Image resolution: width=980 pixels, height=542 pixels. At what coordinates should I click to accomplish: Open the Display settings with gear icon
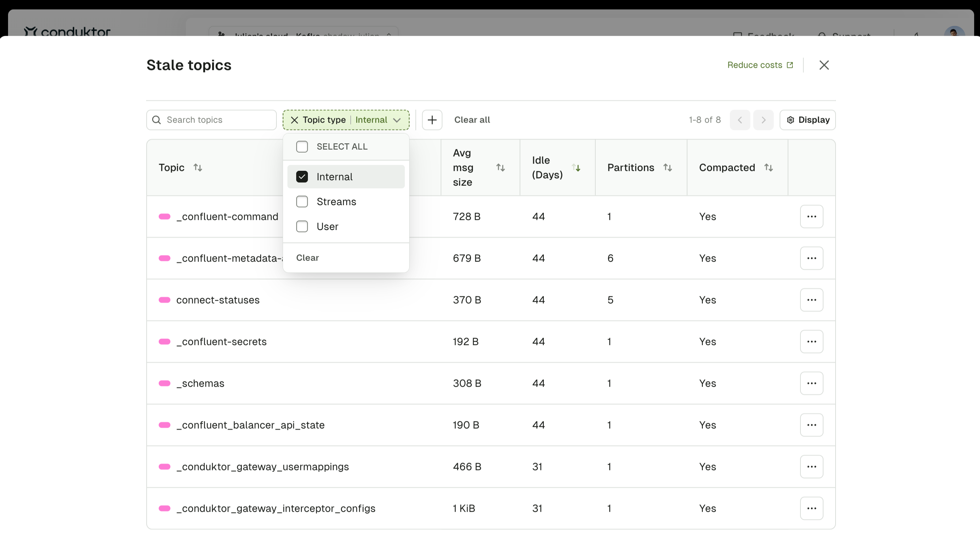click(807, 120)
